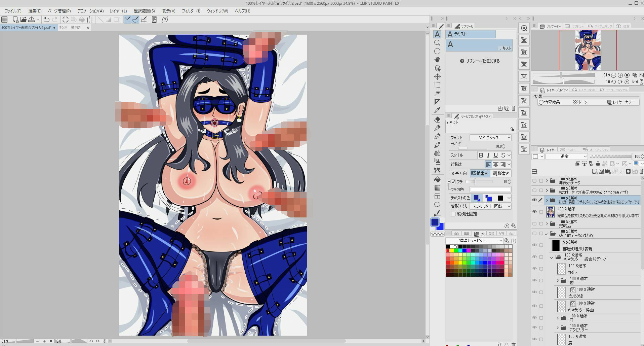
Task: Select the Zoom magnifier tool
Action: click(437, 43)
